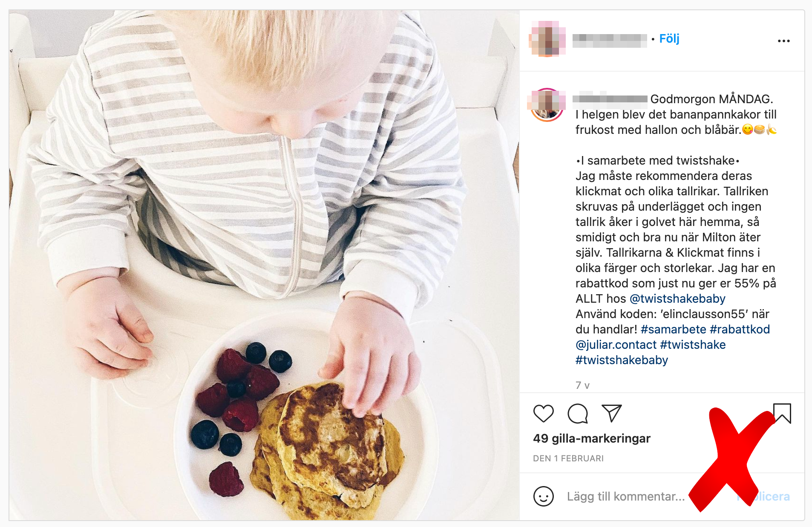
Task: Open the three-dot more options menu
Action: pos(783,41)
